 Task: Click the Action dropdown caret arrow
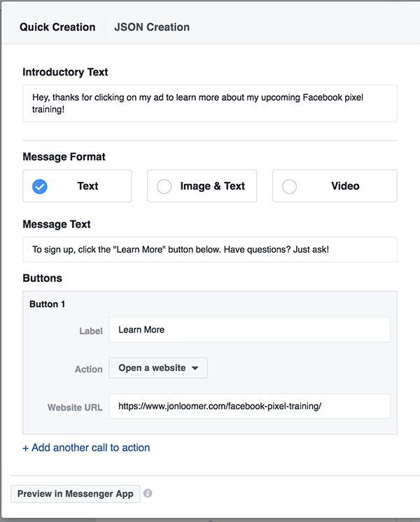click(195, 368)
